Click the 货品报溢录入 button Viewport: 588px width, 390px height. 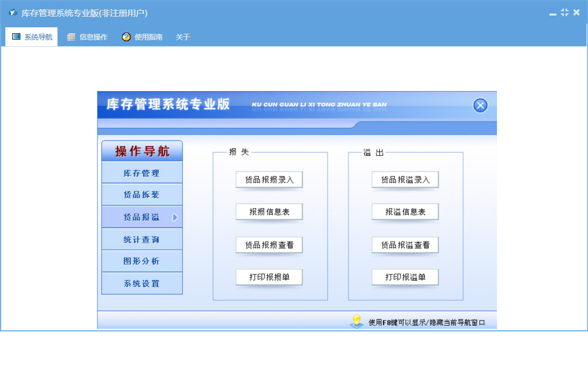pyautogui.click(x=405, y=180)
